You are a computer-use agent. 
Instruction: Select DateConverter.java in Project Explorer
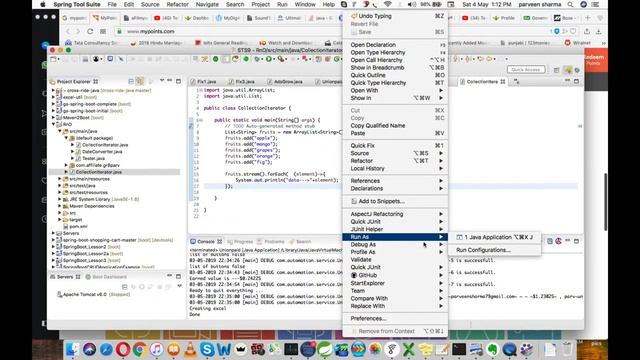(102, 151)
